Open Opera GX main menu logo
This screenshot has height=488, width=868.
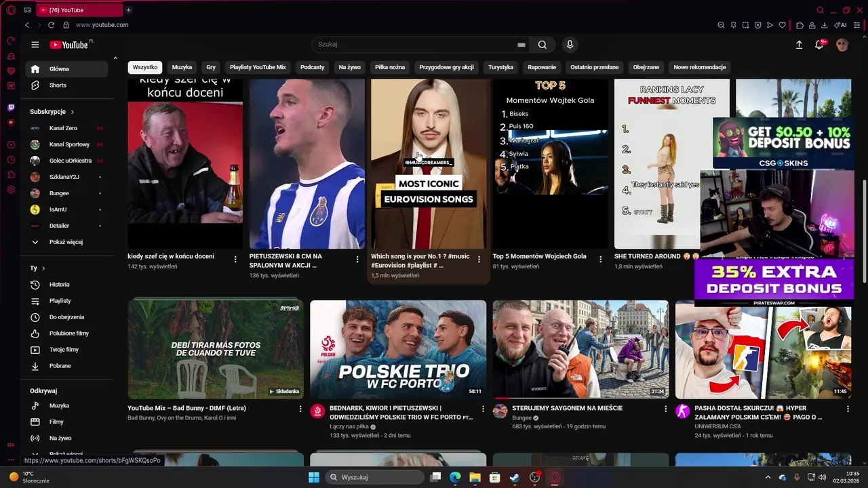tap(12, 10)
